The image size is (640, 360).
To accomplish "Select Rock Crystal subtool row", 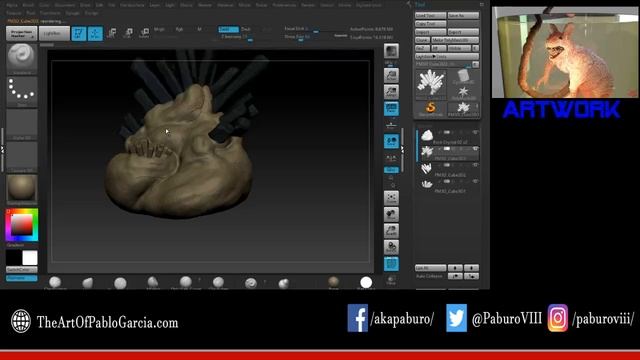I will pos(449,136).
